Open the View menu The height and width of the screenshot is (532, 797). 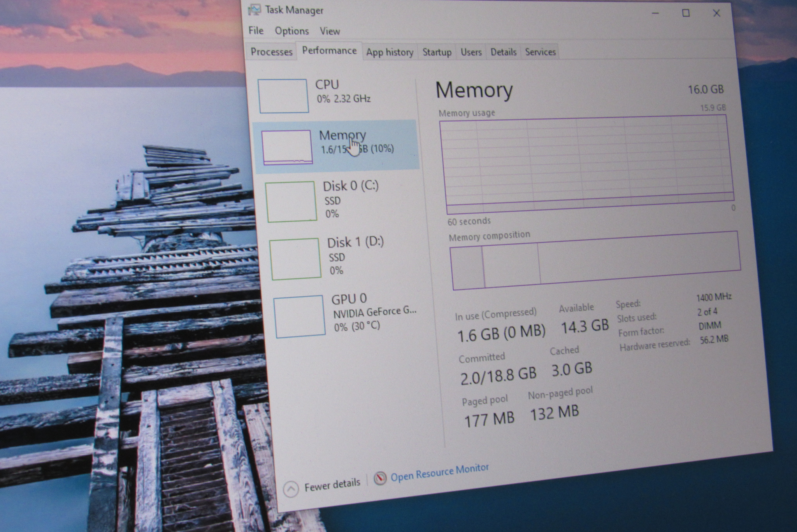330,31
